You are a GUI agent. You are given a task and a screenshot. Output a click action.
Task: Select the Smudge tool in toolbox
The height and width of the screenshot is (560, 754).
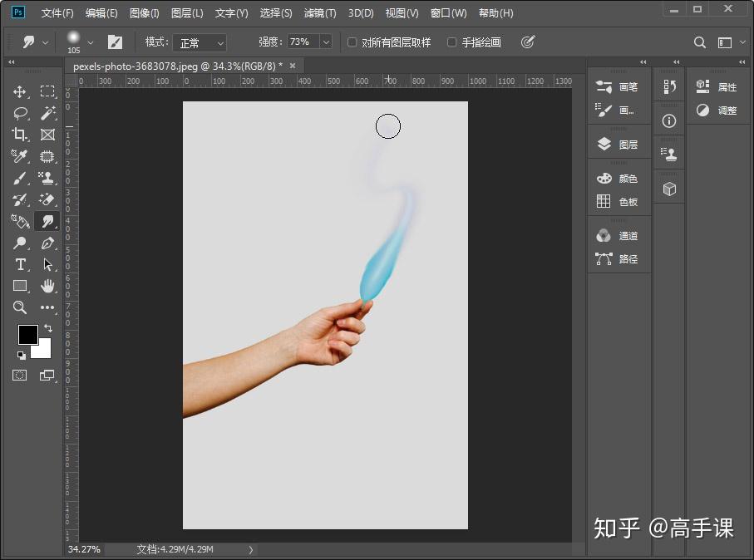tap(47, 221)
